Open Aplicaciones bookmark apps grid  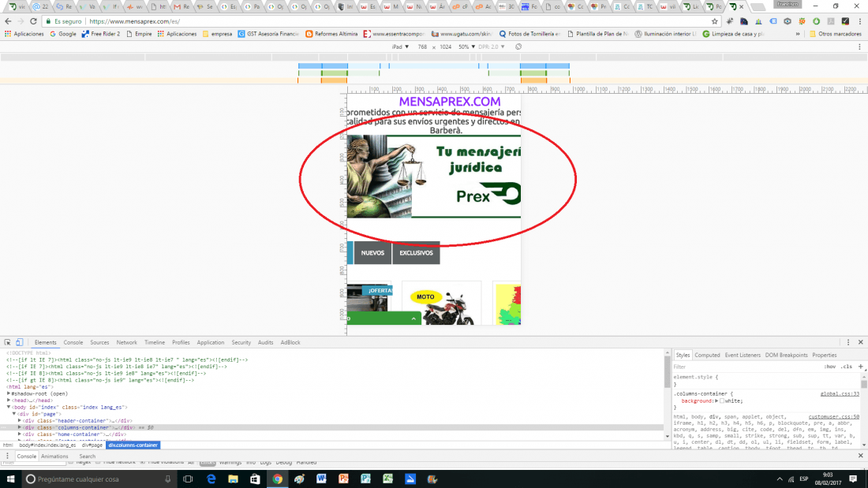[24, 34]
